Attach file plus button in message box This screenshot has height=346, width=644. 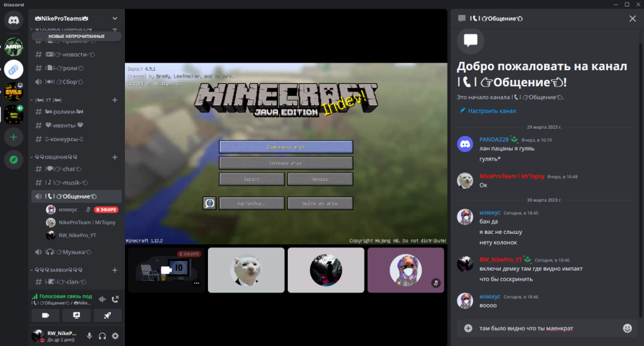pos(468,329)
